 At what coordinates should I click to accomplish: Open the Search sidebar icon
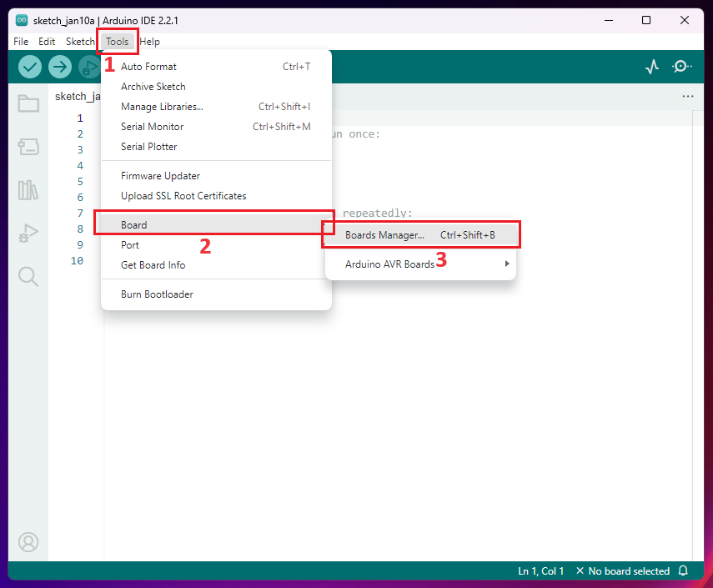point(28,277)
